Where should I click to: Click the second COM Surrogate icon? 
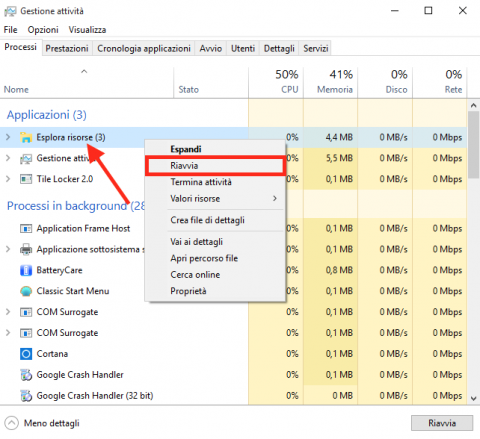coord(26,333)
